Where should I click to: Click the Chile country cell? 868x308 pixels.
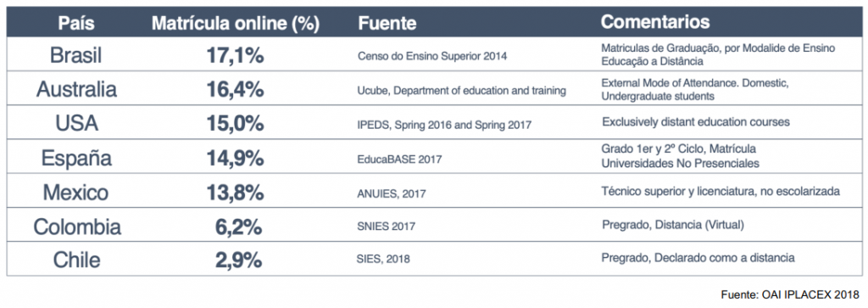pyautogui.click(x=77, y=260)
